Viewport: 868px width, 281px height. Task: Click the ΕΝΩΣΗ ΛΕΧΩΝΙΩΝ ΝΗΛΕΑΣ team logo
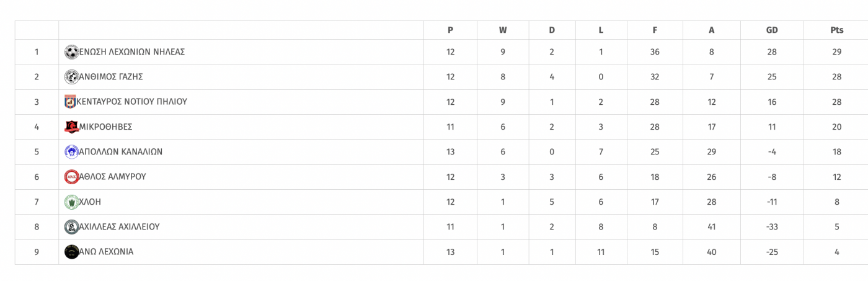coord(71,52)
